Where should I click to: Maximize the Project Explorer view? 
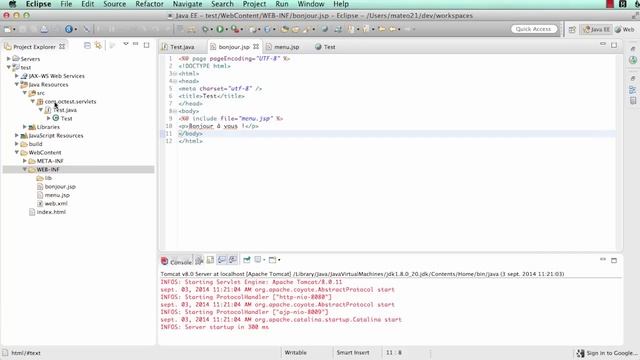pos(146,45)
